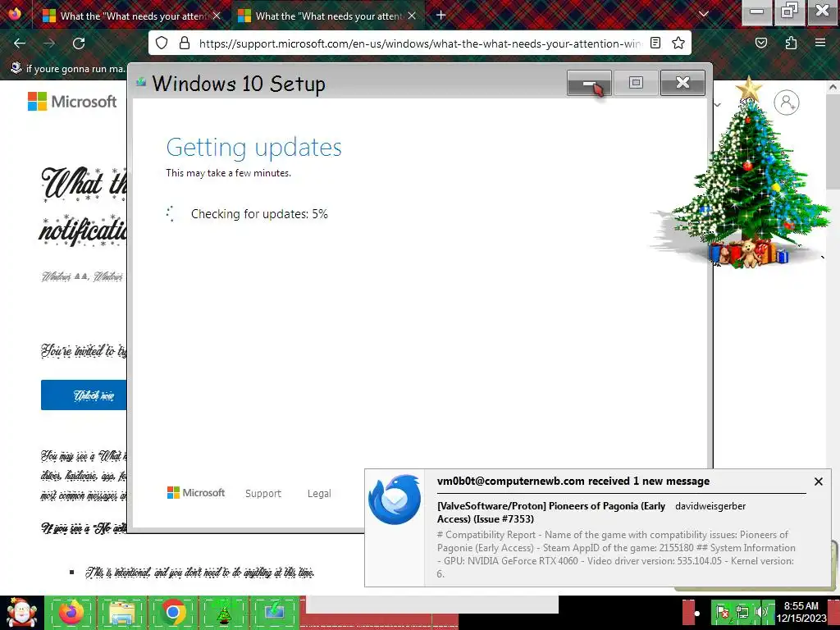Open the Firefox extensions puzzle icon
Image resolution: width=840 pixels, height=630 pixels.
[x=791, y=43]
